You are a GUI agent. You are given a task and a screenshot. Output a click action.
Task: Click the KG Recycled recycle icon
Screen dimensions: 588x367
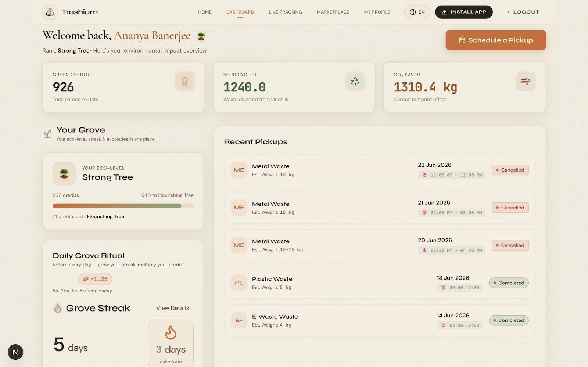[x=355, y=81]
